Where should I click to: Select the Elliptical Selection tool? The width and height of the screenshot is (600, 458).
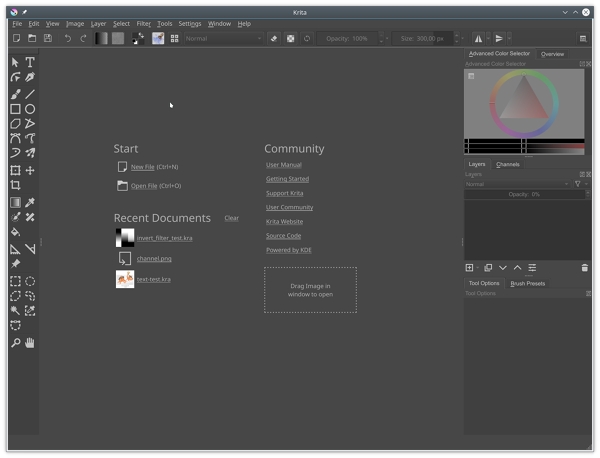(x=30, y=281)
